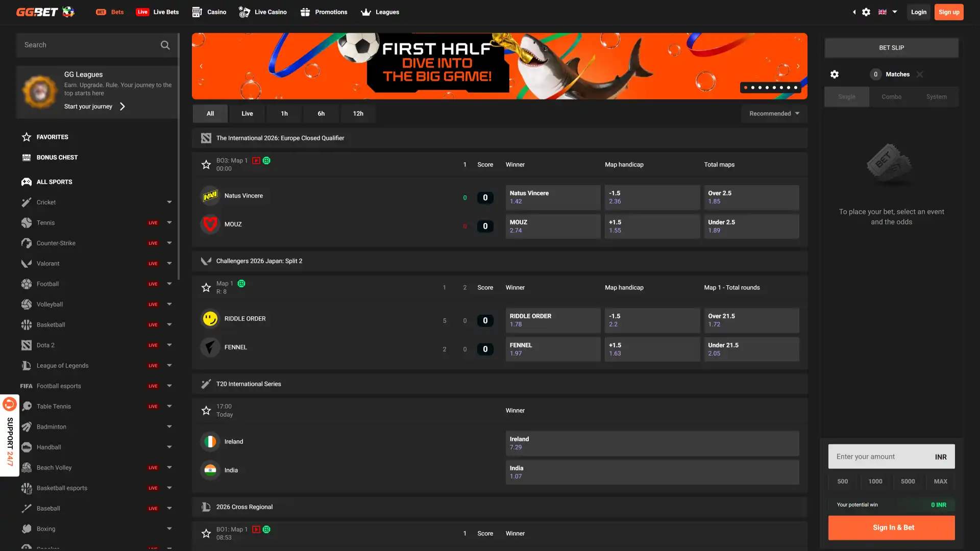This screenshot has height=551, width=980.
Task: Open settings gear in top bar
Action: pyautogui.click(x=866, y=12)
